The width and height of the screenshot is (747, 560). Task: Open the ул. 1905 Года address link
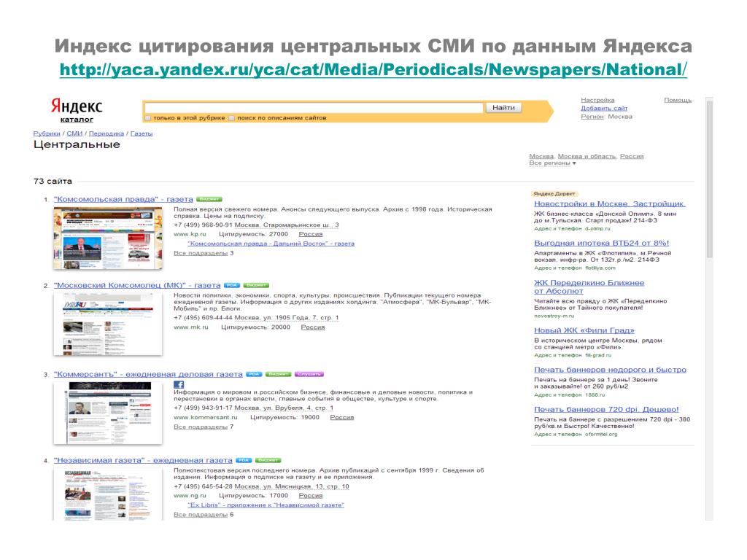pos(287,318)
